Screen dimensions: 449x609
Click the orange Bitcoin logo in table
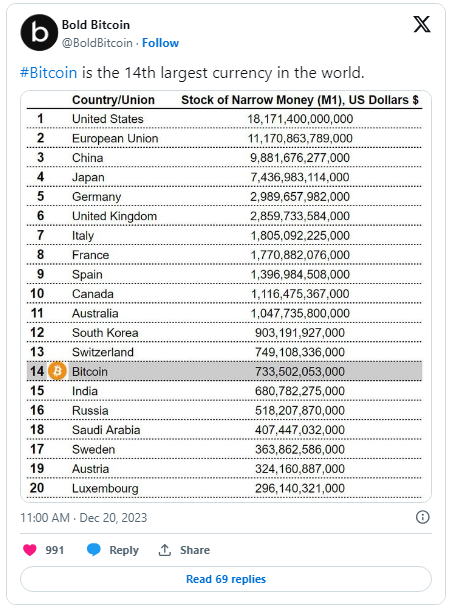[x=57, y=371]
